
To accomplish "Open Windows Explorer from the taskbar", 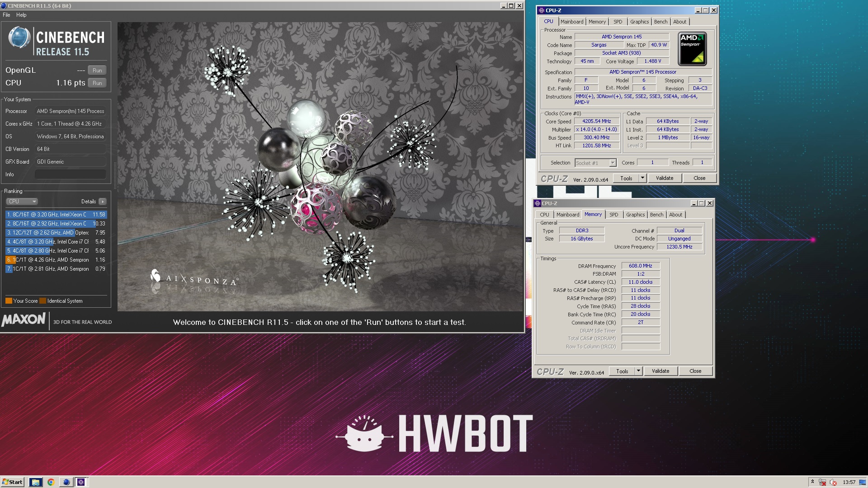I will (36, 482).
